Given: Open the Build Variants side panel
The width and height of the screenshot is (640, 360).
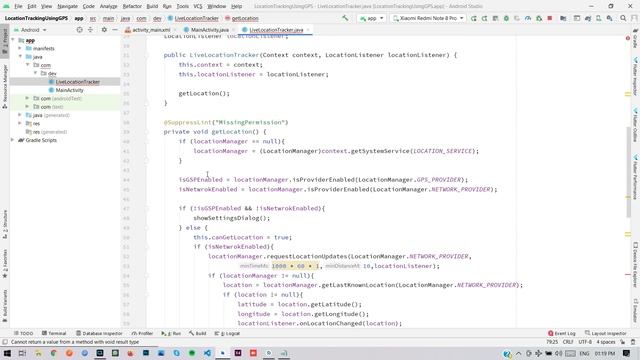Looking at the screenshot, I should (x=5, y=305).
